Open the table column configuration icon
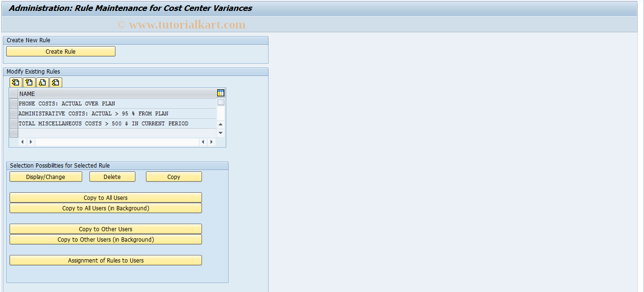Viewport: 644px width, 292px height. click(221, 92)
